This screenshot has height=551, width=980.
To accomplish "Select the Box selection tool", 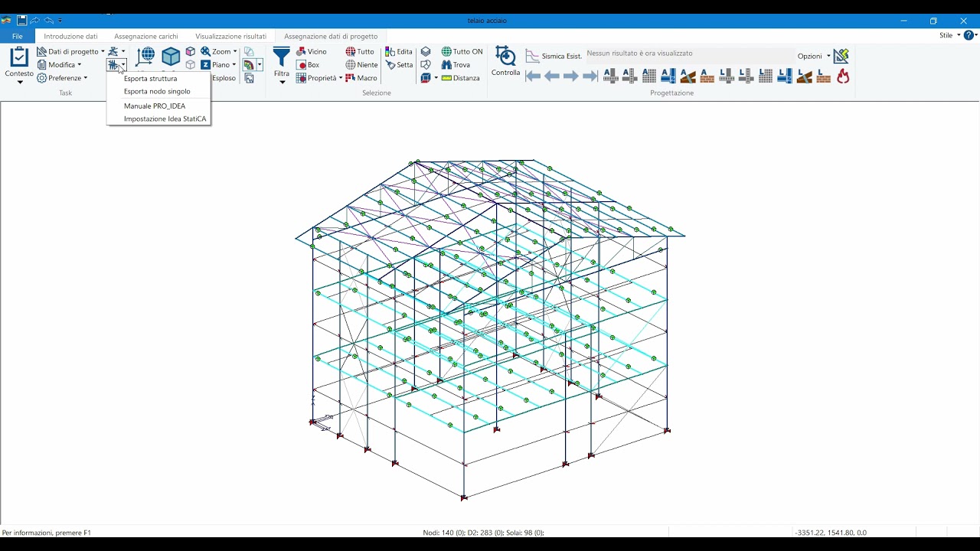I will pyautogui.click(x=308, y=65).
